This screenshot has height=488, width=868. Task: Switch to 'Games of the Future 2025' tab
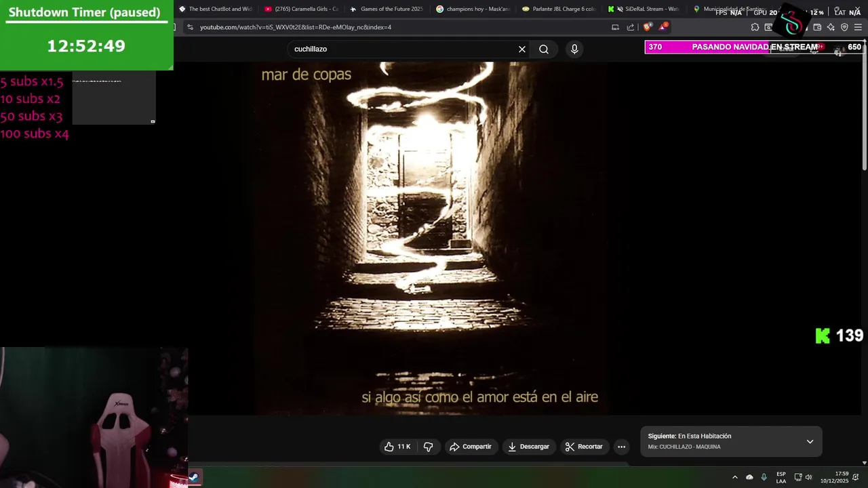[x=387, y=9]
